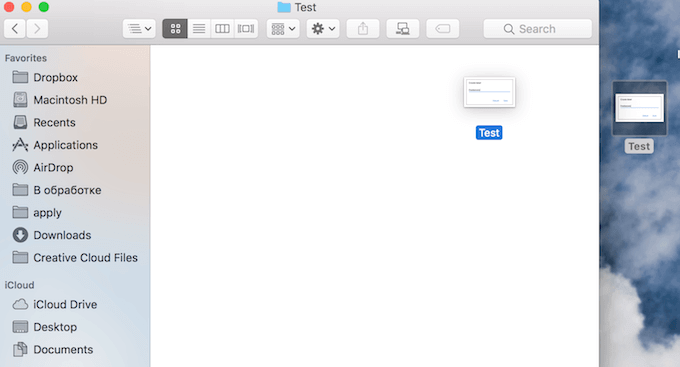
Task: Click the iCloud Drive cloud icon
Action: pos(20,305)
